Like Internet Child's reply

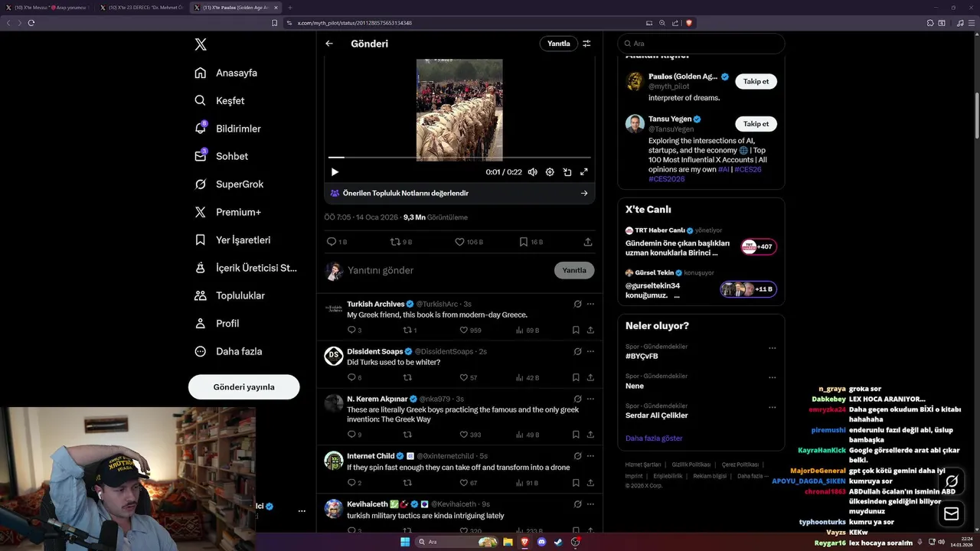pyautogui.click(x=463, y=483)
